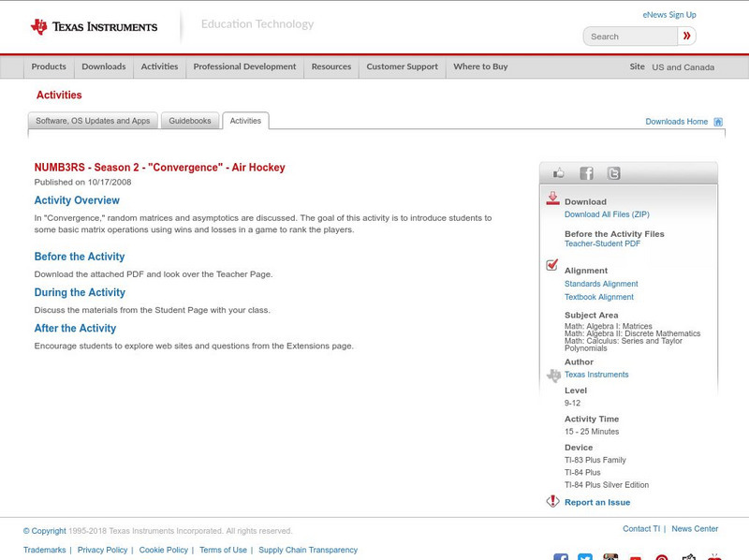The width and height of the screenshot is (749, 560).
Task: Click the Texas Instruments logo
Action: pyautogui.click(x=94, y=27)
